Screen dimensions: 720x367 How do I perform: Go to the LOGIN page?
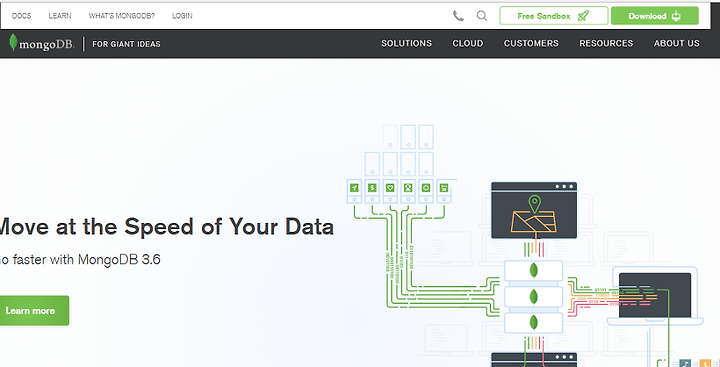coord(182,16)
